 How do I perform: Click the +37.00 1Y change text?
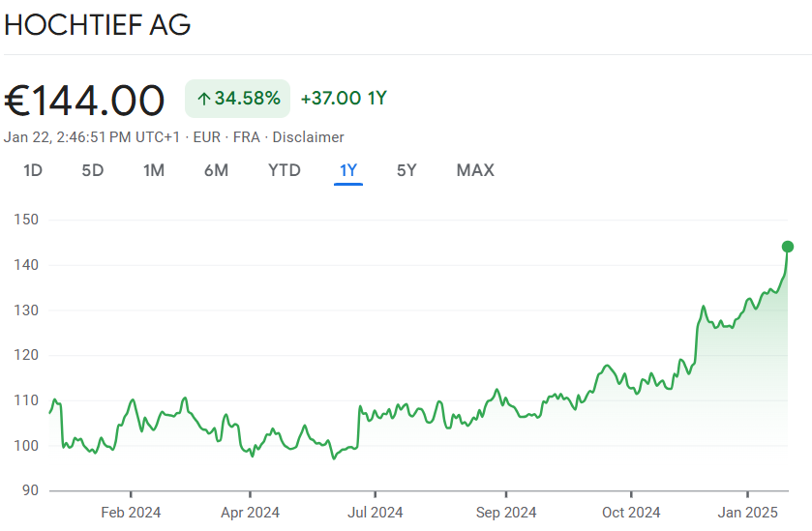pyautogui.click(x=344, y=99)
